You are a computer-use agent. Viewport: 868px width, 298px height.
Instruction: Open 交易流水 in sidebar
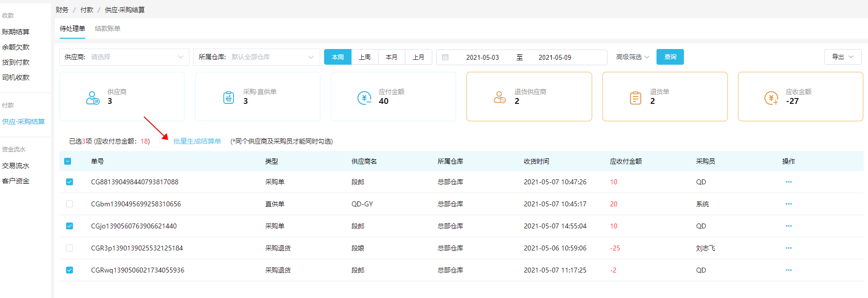pos(16,166)
